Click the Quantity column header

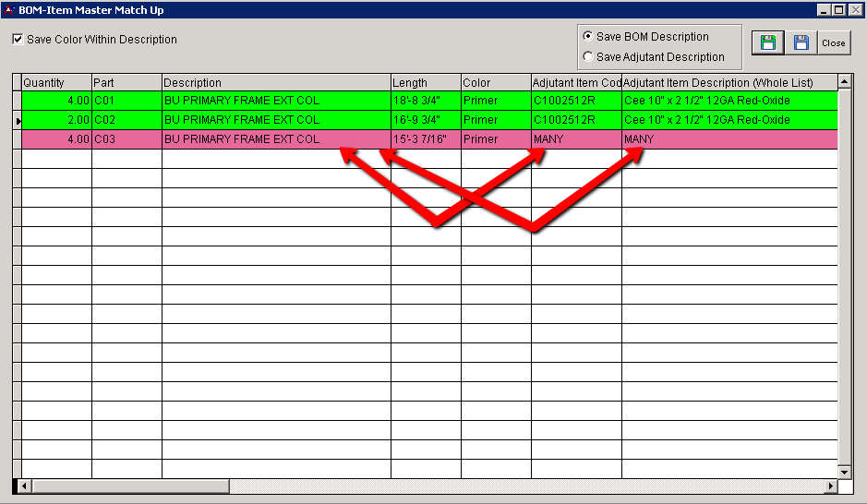coord(56,83)
